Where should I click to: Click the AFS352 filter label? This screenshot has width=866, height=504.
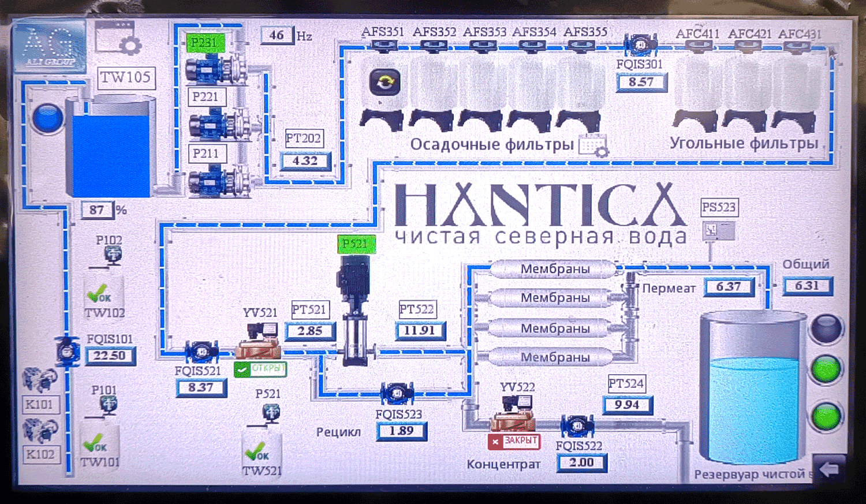(434, 32)
